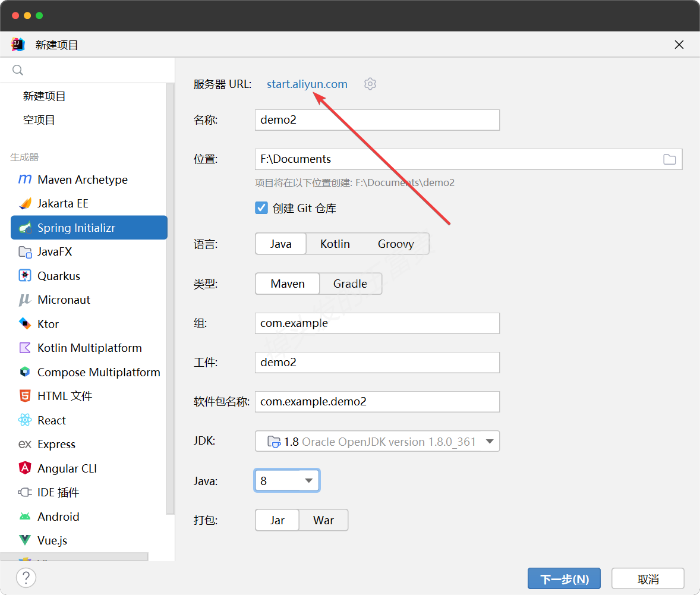Click the React atom icon

(x=25, y=420)
